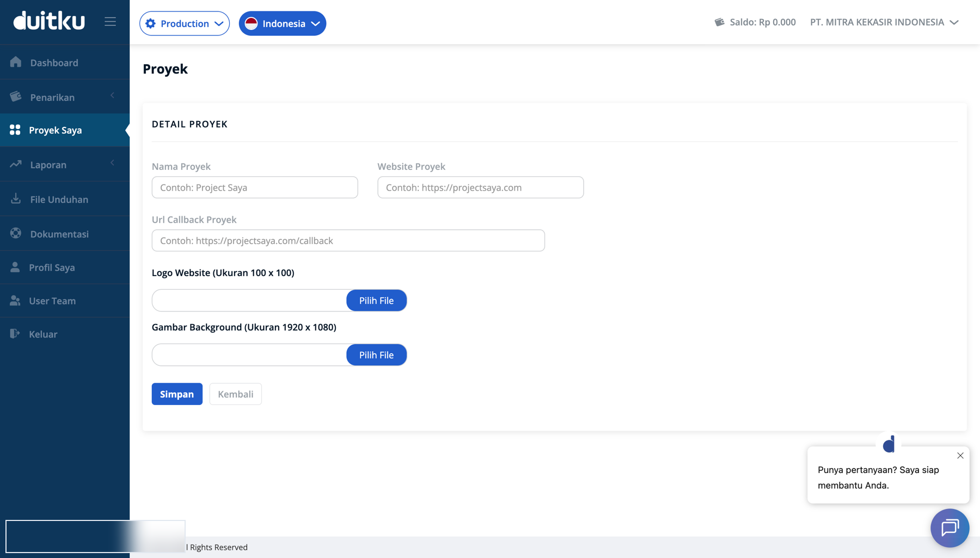Click the Laporan chart icon
Viewport: 980px width, 558px height.
click(x=16, y=164)
